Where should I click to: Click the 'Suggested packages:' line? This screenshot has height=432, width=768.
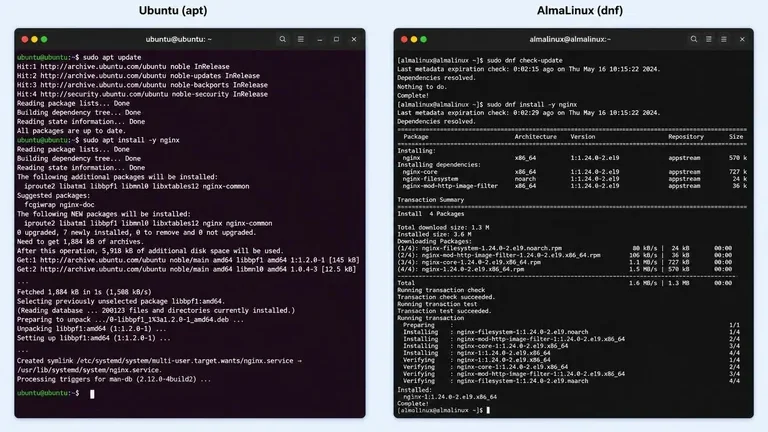pyautogui.click(x=52, y=195)
